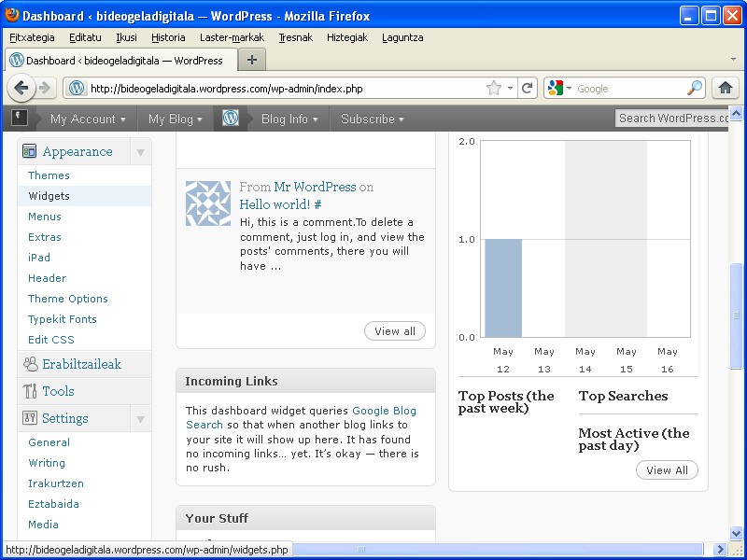Go to the Firefox home page icon
The height and width of the screenshot is (560, 747).
tap(726, 88)
